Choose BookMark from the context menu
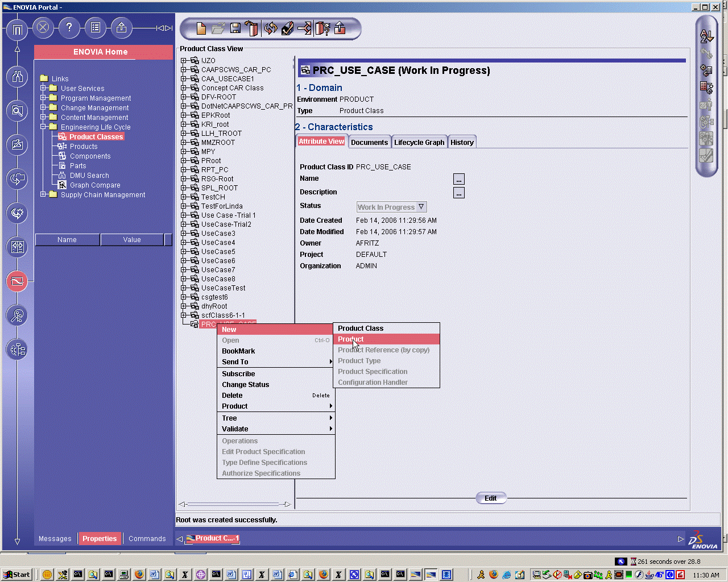This screenshot has height=582, width=728. pyautogui.click(x=276, y=351)
